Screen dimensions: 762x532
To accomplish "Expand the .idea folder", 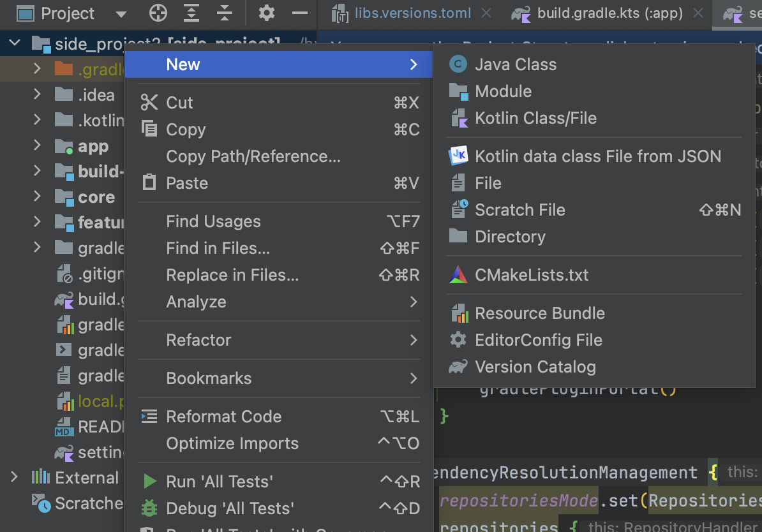I will 37,94.
